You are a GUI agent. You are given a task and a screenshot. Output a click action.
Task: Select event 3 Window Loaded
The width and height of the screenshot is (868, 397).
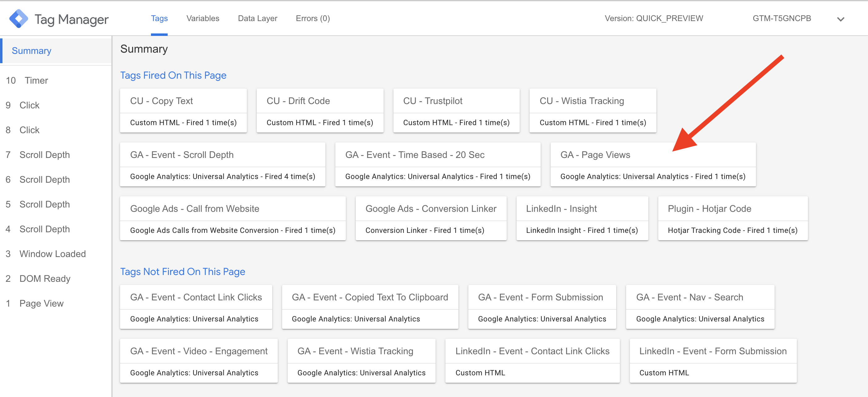tap(56, 254)
